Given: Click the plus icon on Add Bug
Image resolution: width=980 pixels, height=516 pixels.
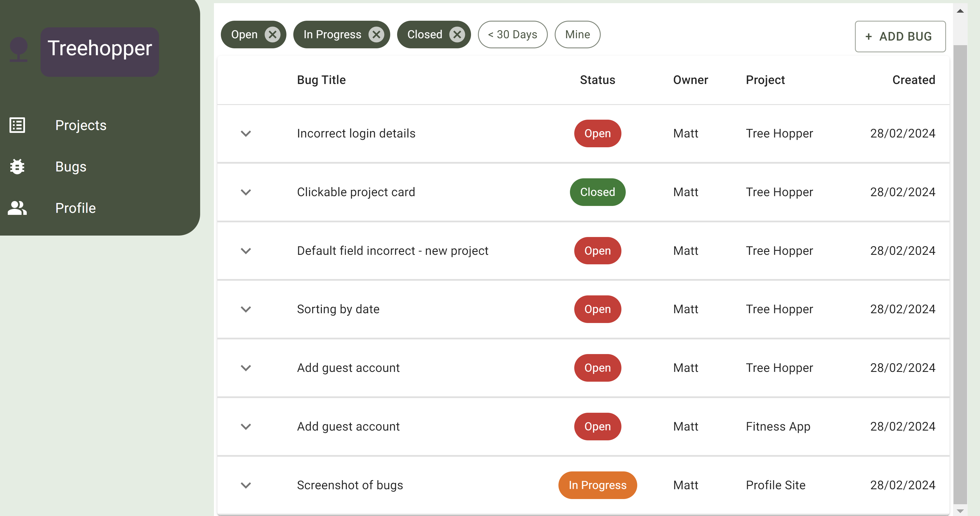Looking at the screenshot, I should click(868, 37).
